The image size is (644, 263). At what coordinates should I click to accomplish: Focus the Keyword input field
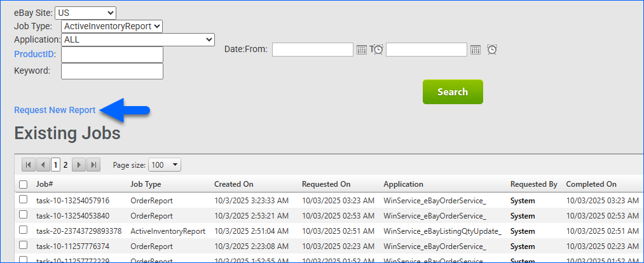[112, 71]
